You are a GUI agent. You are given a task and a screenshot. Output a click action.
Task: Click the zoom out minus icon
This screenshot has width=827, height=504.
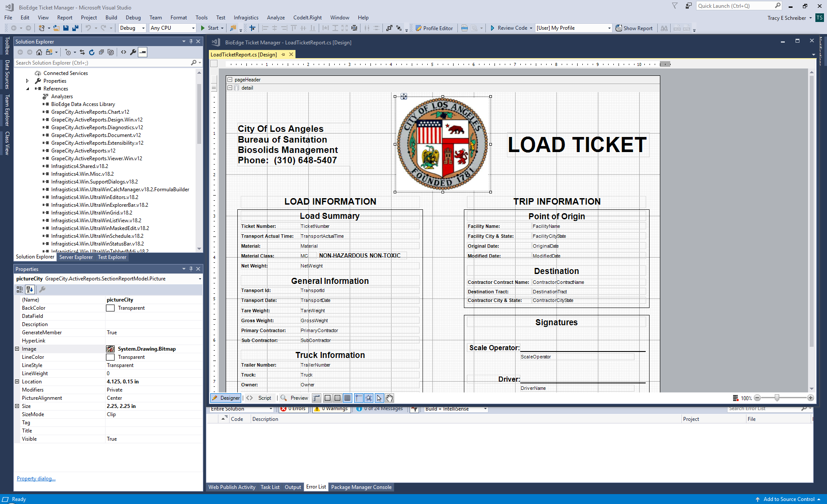click(757, 398)
